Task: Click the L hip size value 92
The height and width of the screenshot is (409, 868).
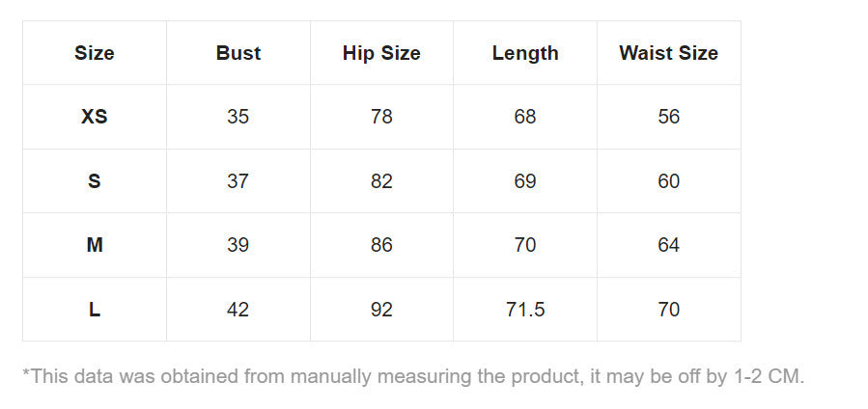Action: click(x=381, y=310)
